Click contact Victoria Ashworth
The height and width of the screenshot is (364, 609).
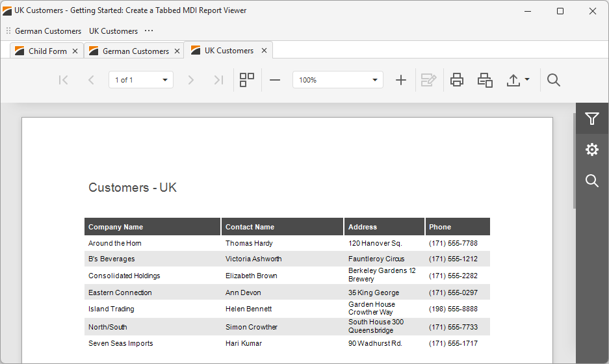tap(253, 259)
